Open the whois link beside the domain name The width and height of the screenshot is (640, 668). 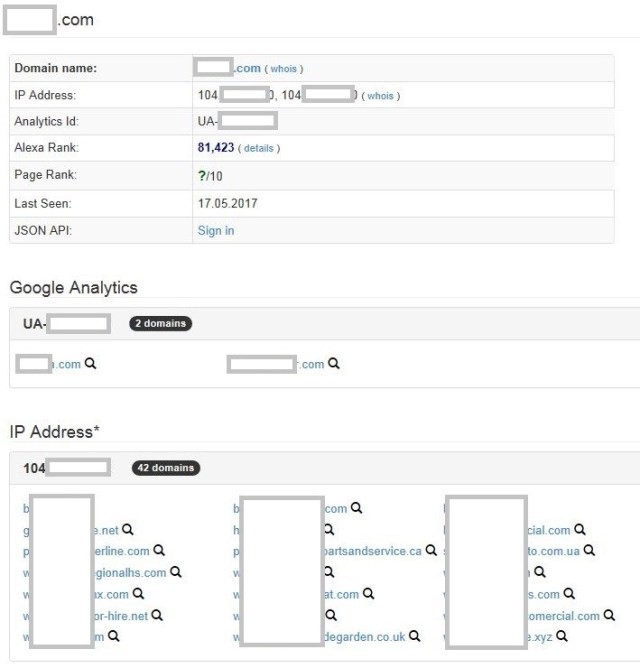(284, 69)
